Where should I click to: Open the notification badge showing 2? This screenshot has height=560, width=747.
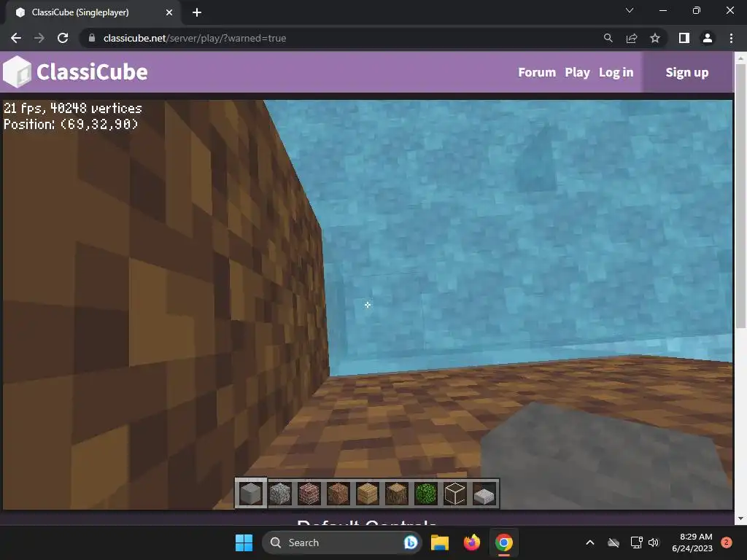727,542
